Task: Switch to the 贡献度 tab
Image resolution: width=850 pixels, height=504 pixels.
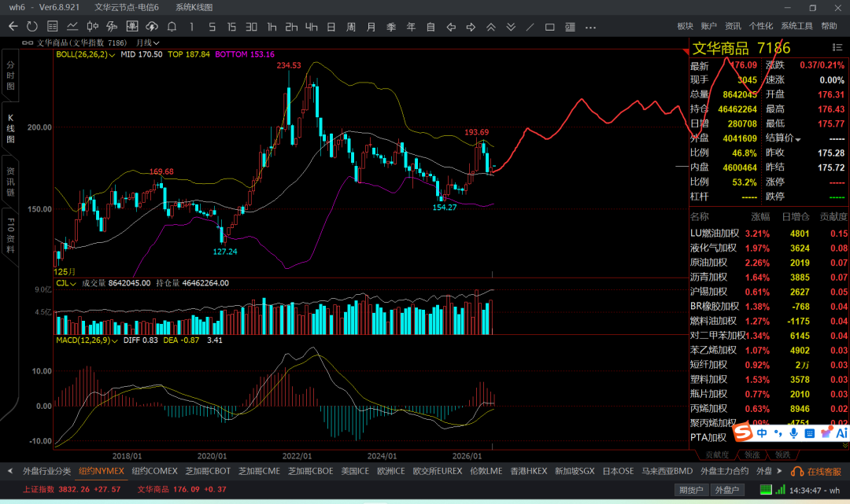Action: pyautogui.click(x=717, y=454)
